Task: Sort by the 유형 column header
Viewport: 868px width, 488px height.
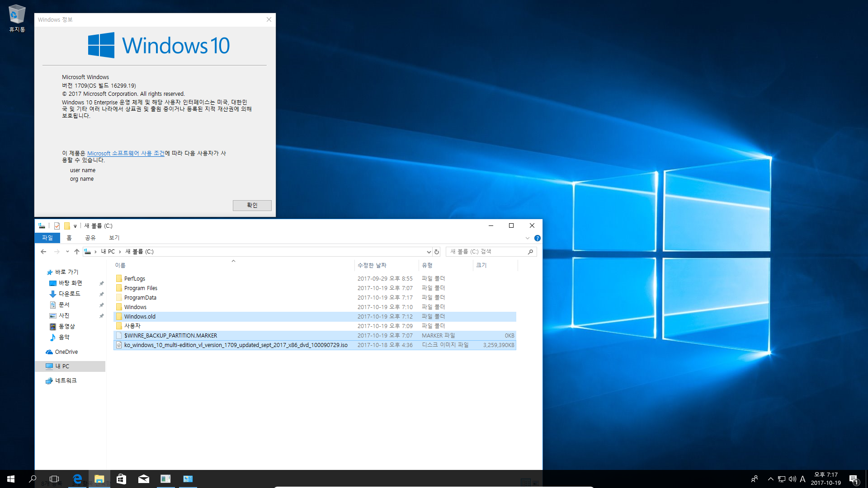Action: pyautogui.click(x=446, y=265)
